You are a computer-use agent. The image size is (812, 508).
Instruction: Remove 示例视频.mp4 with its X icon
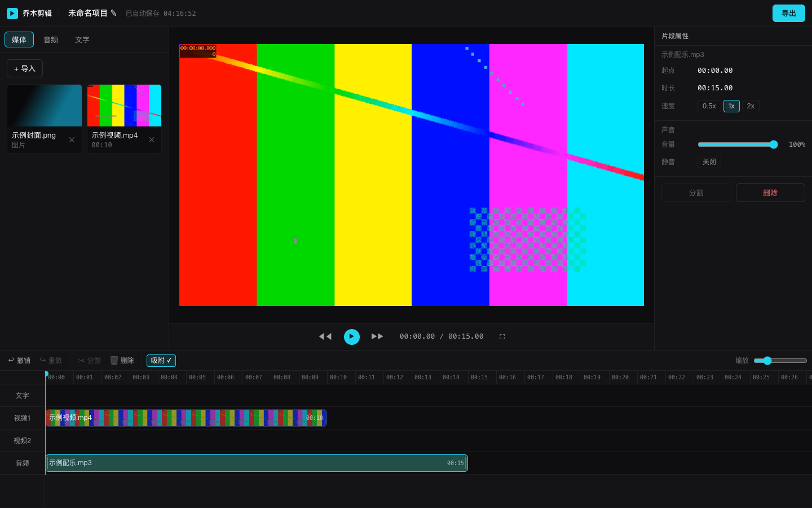pos(152,139)
